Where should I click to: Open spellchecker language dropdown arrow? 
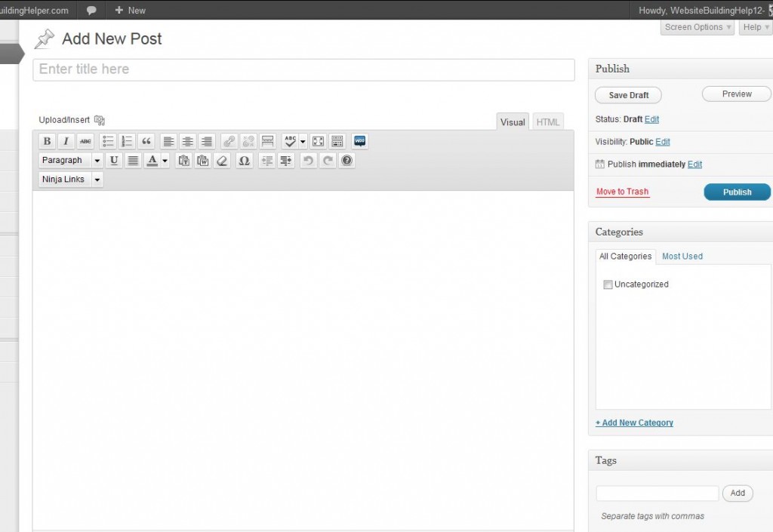point(303,141)
